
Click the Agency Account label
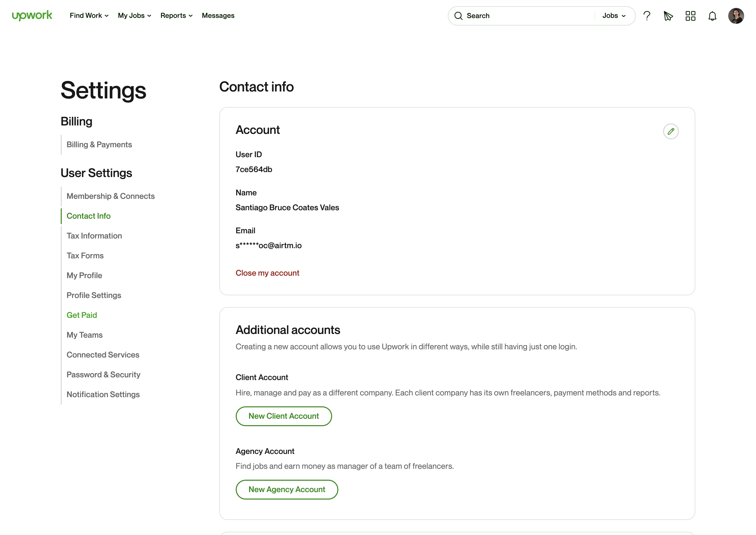(x=265, y=451)
